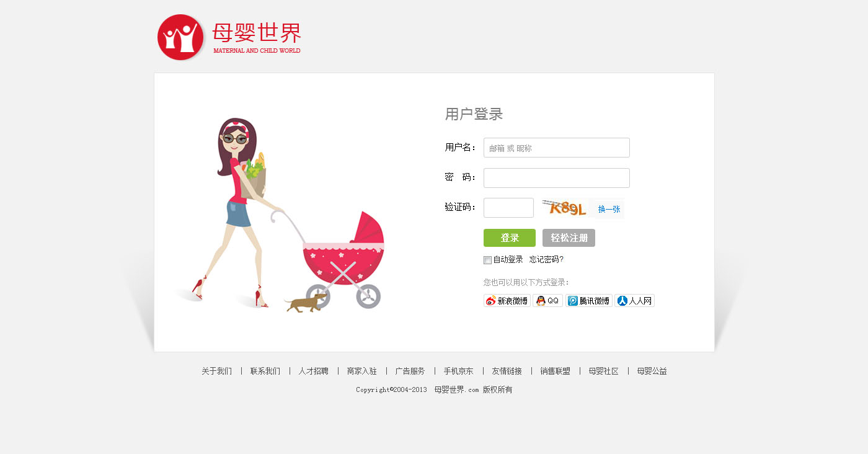Open 手机京东 footer link
Image resolution: width=868 pixels, height=454 pixels.
[x=458, y=372]
